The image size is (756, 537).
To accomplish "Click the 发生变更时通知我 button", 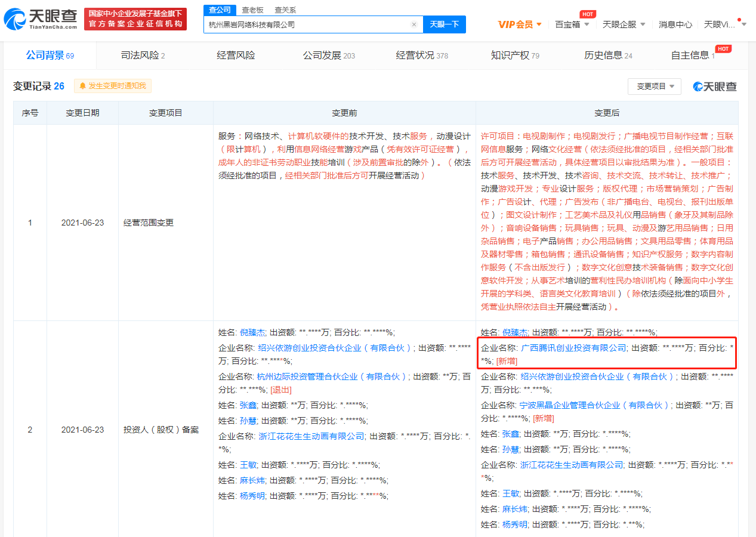I will (113, 86).
